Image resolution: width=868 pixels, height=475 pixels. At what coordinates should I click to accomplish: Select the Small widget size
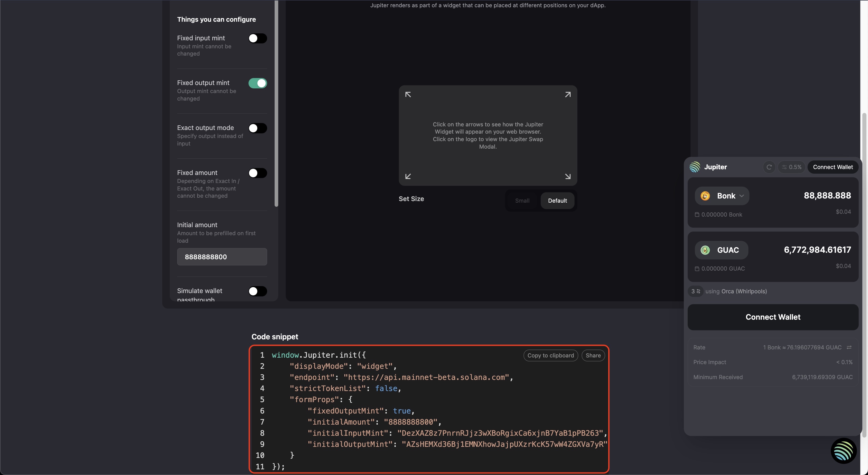pyautogui.click(x=522, y=201)
